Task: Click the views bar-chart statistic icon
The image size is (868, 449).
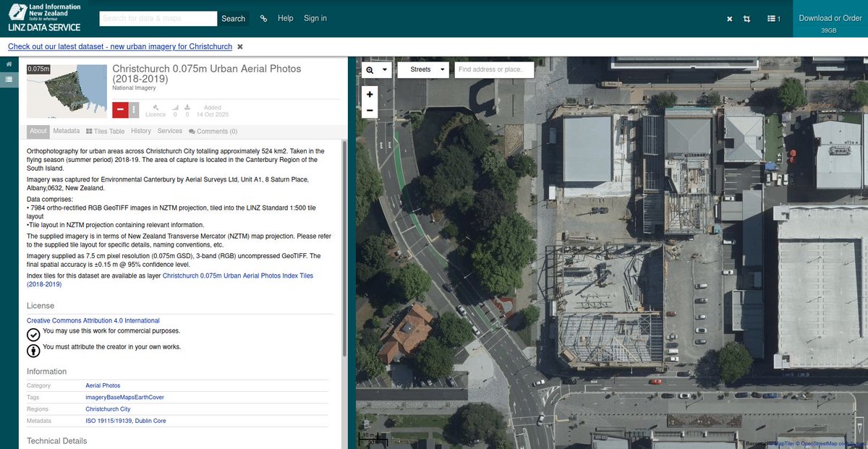Action: click(174, 108)
